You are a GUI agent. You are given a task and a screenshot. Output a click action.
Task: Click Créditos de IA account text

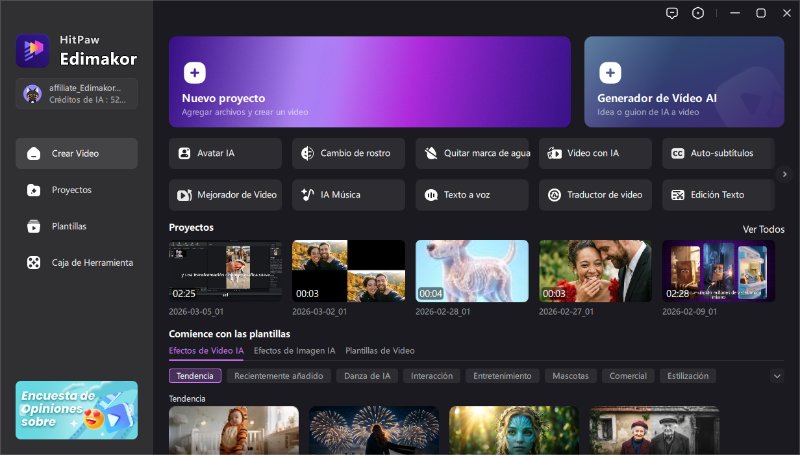tap(87, 100)
